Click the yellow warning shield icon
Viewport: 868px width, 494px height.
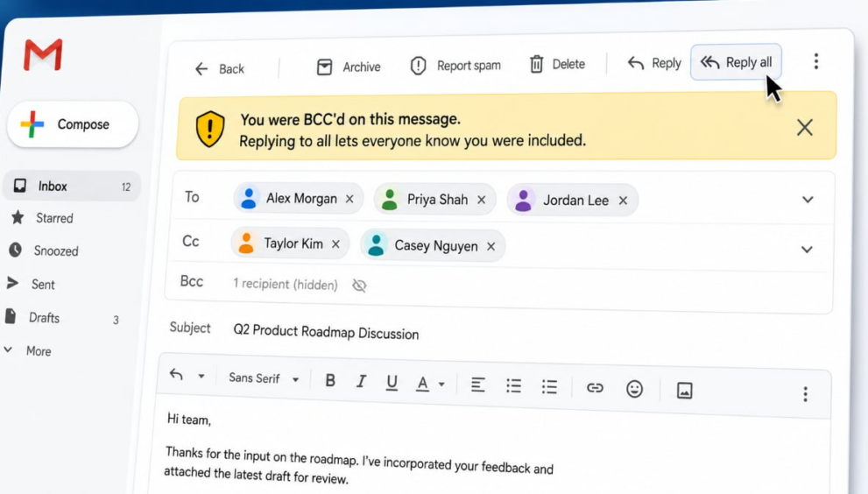[210, 129]
